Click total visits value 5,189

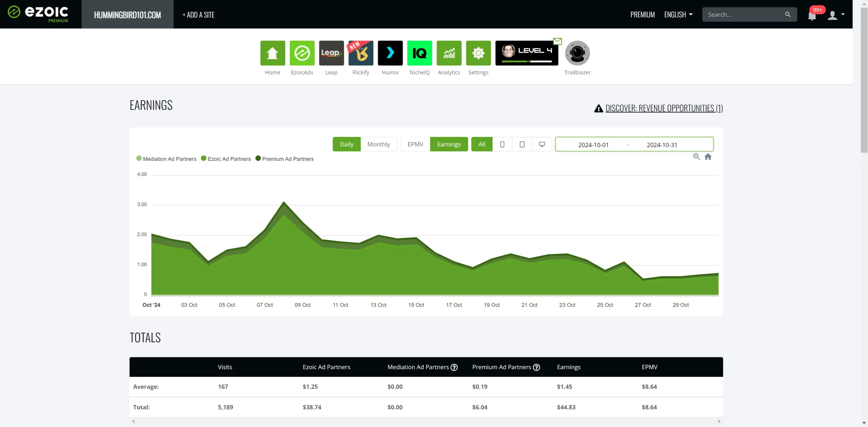point(225,407)
